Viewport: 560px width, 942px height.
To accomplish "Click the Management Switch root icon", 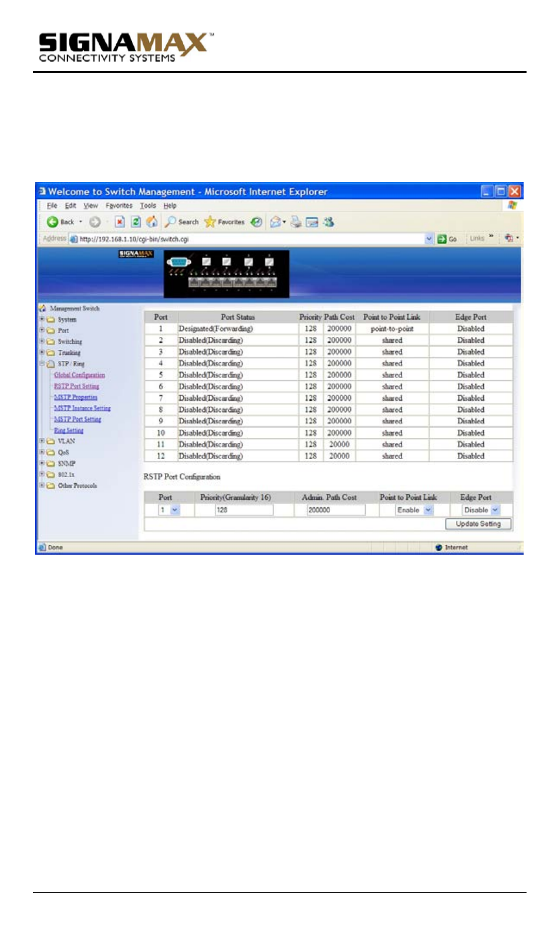I will tap(42, 308).
